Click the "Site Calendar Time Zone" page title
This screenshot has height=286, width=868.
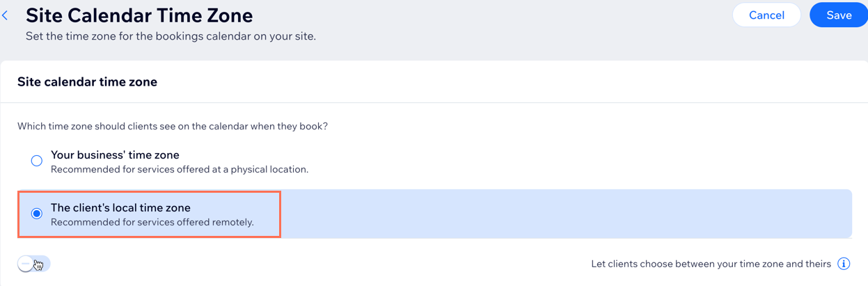139,15
